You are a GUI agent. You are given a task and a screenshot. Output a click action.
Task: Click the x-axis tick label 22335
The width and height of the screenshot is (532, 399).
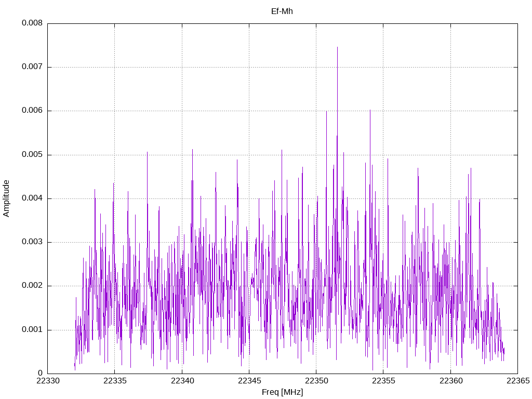[x=115, y=381]
